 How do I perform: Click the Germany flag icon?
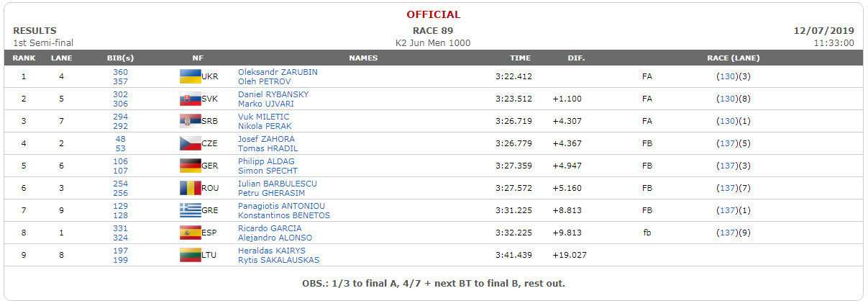(x=190, y=166)
